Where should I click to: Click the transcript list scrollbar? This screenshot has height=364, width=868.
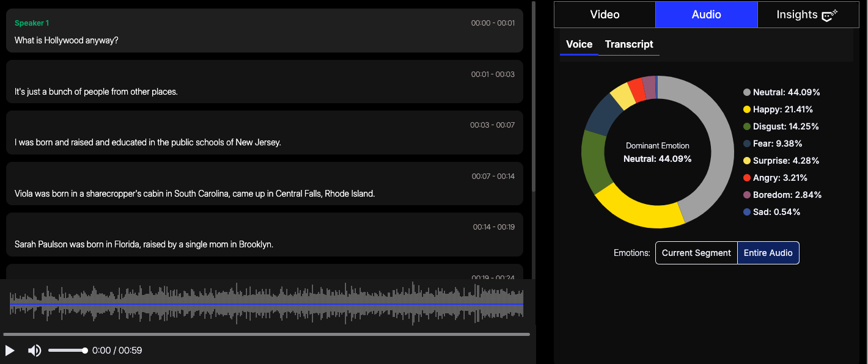(x=534, y=98)
